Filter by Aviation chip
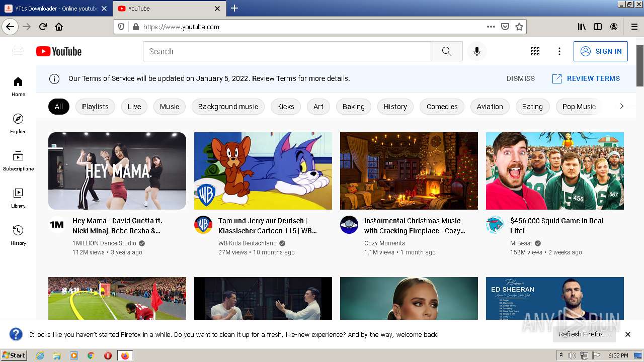Viewport: 644px width, 362px height. pos(490,107)
